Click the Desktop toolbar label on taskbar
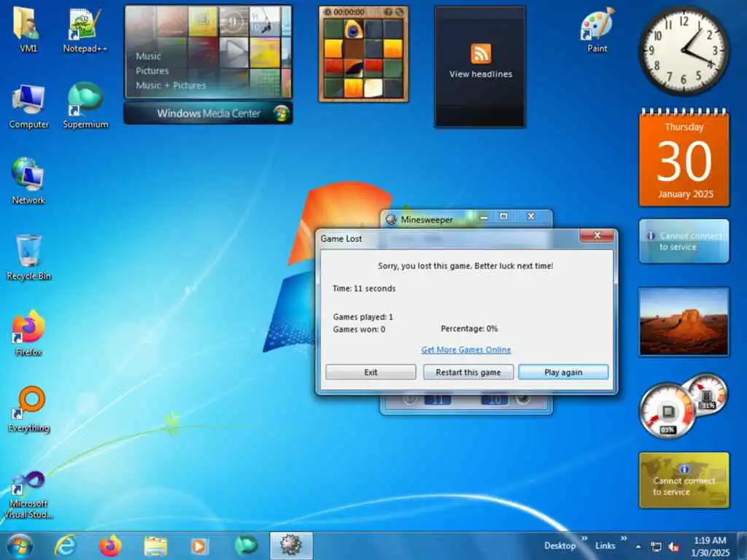The height and width of the screenshot is (560, 747). pos(560,545)
